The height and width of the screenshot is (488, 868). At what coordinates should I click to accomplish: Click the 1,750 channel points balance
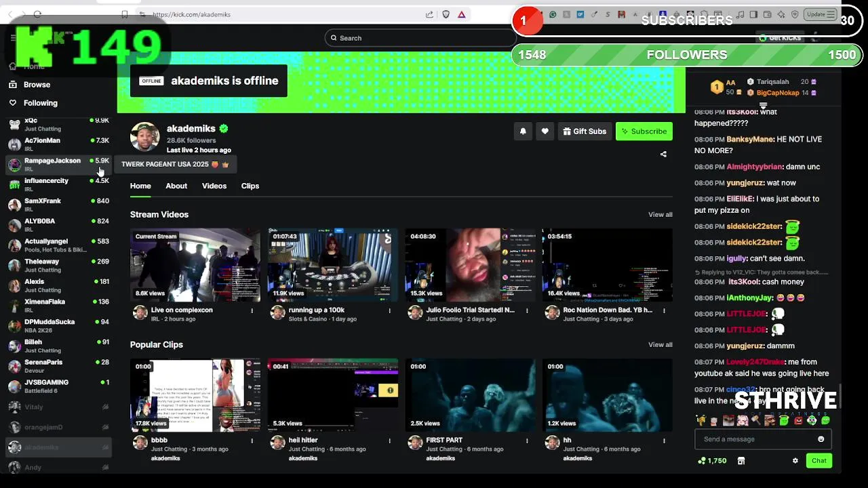712,461
